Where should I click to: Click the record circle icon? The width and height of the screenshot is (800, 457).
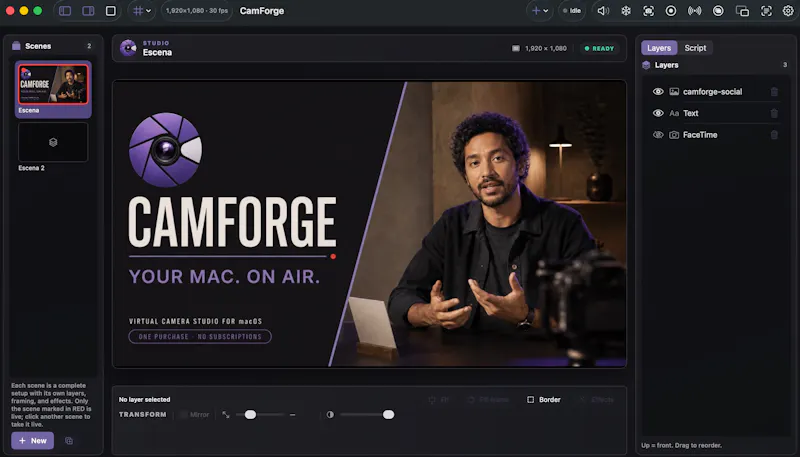pos(671,11)
